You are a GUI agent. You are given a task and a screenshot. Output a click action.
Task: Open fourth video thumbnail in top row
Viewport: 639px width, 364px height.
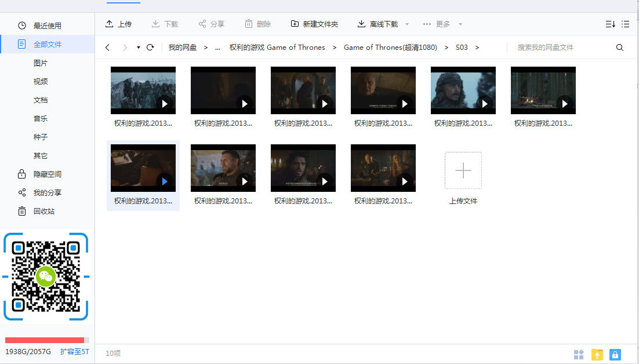click(383, 90)
